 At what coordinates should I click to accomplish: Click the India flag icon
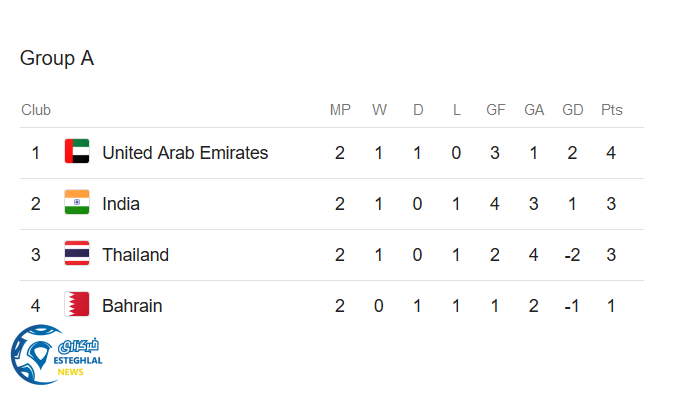77,204
